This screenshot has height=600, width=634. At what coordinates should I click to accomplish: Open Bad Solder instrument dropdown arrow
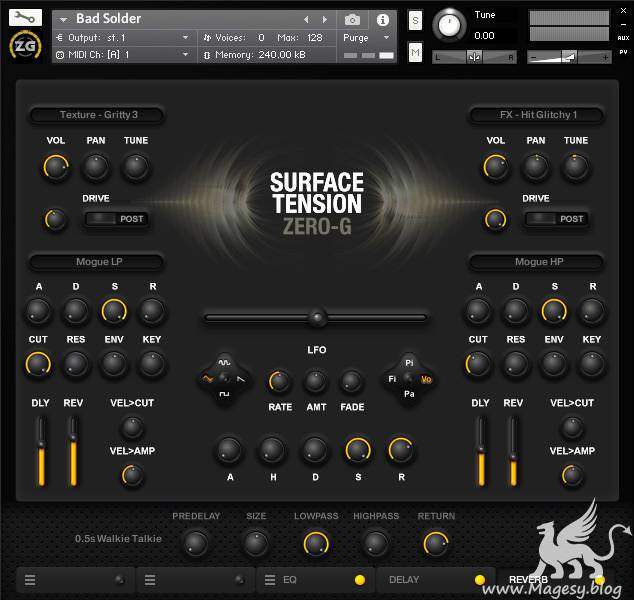pyautogui.click(x=63, y=19)
